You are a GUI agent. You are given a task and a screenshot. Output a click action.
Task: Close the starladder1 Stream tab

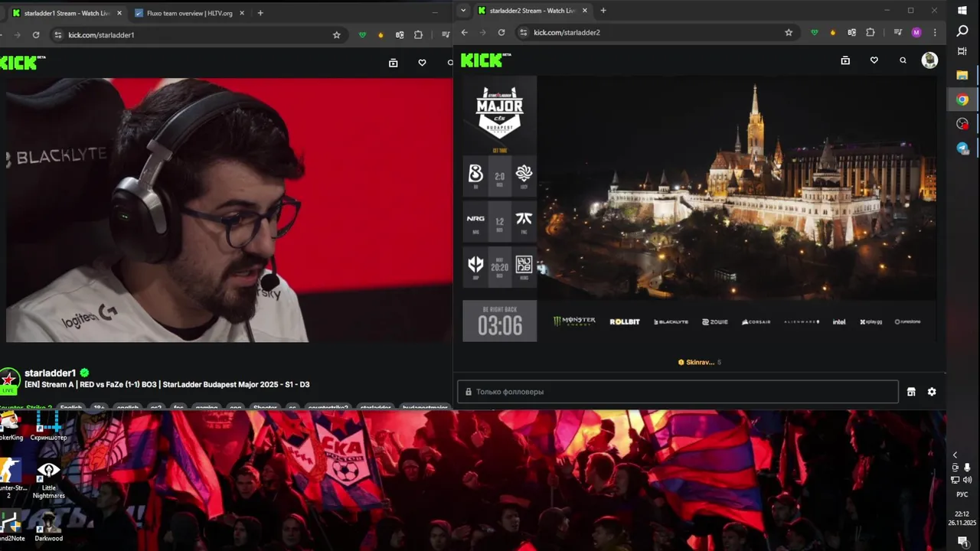coord(119,13)
